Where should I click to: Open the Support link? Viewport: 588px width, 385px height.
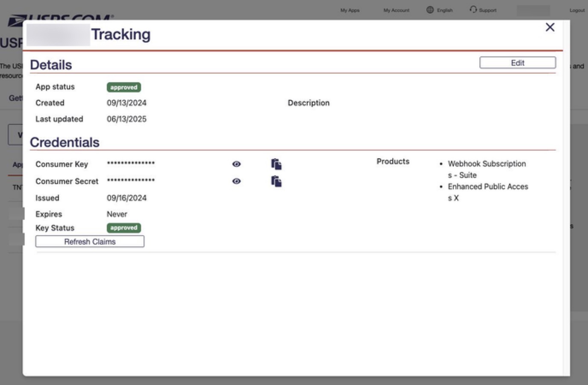click(488, 10)
